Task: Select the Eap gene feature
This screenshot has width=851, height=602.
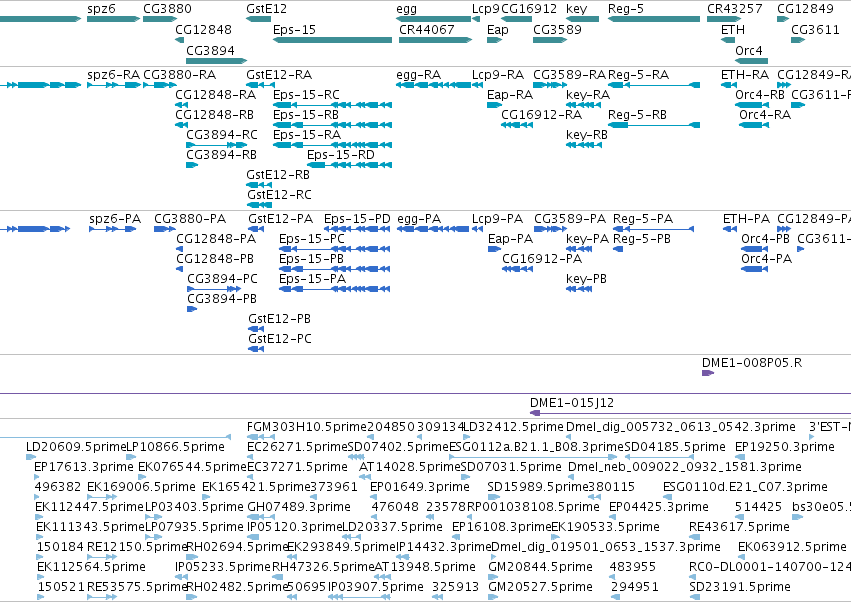Action: tap(494, 40)
